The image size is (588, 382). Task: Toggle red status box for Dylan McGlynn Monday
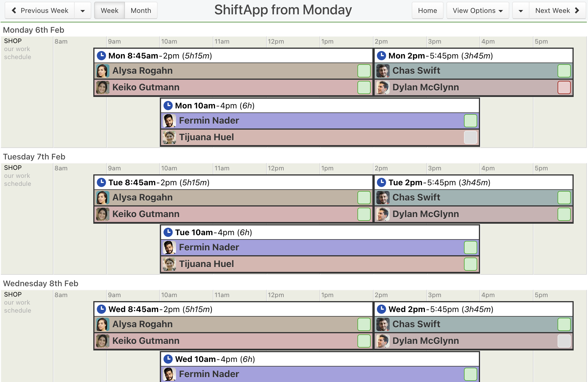[564, 87]
